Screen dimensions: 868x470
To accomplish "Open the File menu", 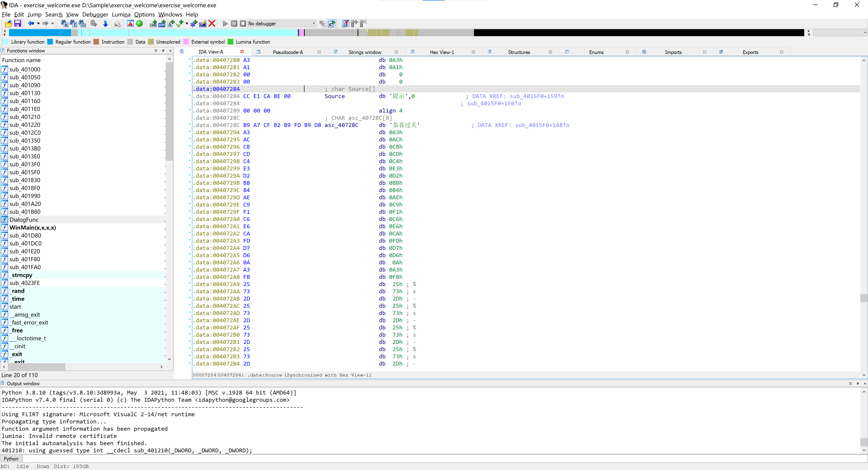I will tap(6, 14).
